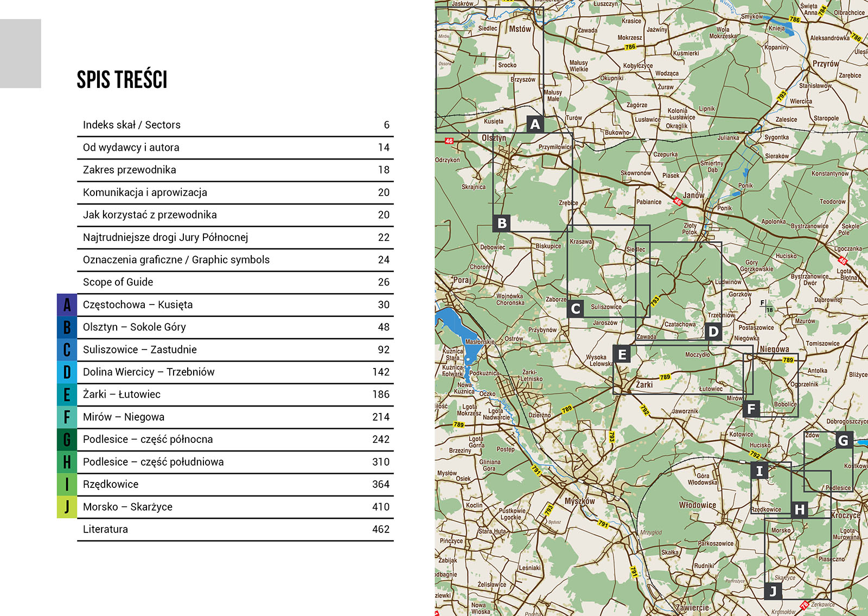
Task: Open chapter 'Olsztyn – Sokole Góry'
Action: [235, 327]
